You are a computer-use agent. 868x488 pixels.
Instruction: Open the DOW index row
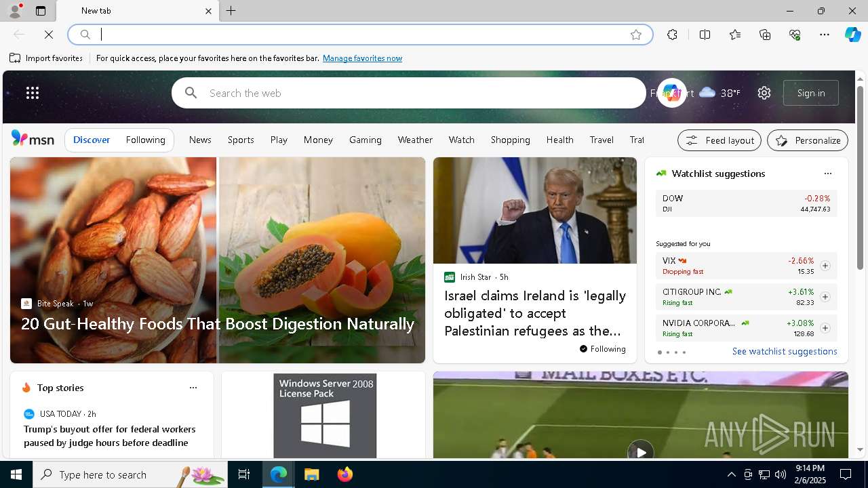746,203
